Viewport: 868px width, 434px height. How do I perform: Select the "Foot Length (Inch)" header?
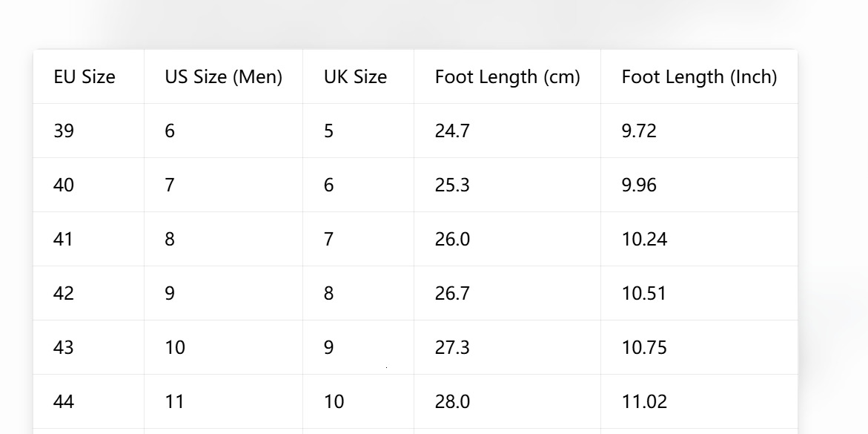699,76
